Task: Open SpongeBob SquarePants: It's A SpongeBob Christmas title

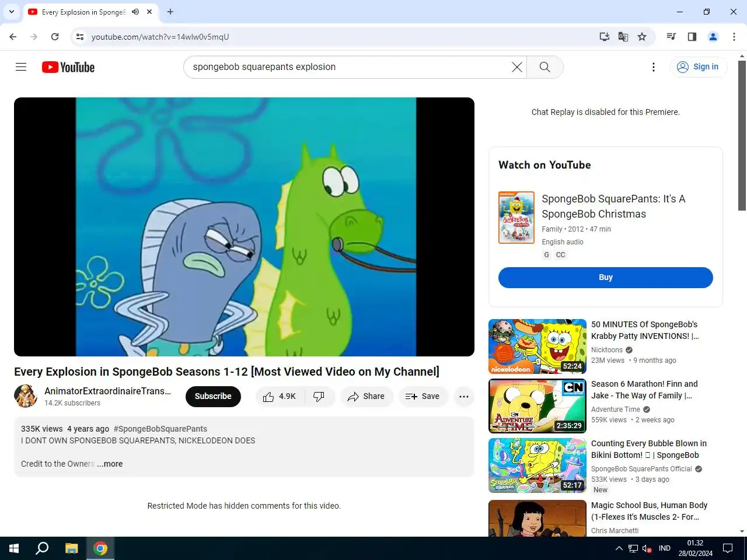Action: pos(613,206)
